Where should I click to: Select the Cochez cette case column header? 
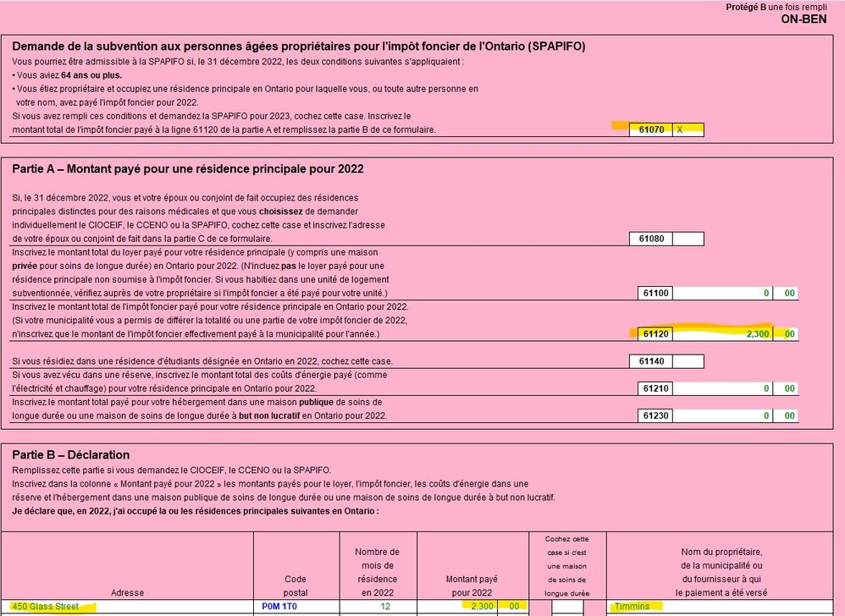pyautogui.click(x=567, y=566)
